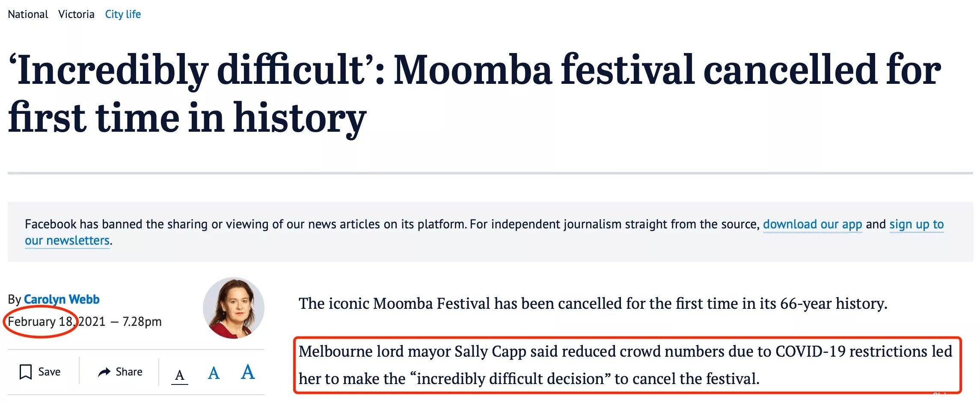Click the first paragraph about 66-year history
Viewport: 980px width, 402px height.
[593, 303]
